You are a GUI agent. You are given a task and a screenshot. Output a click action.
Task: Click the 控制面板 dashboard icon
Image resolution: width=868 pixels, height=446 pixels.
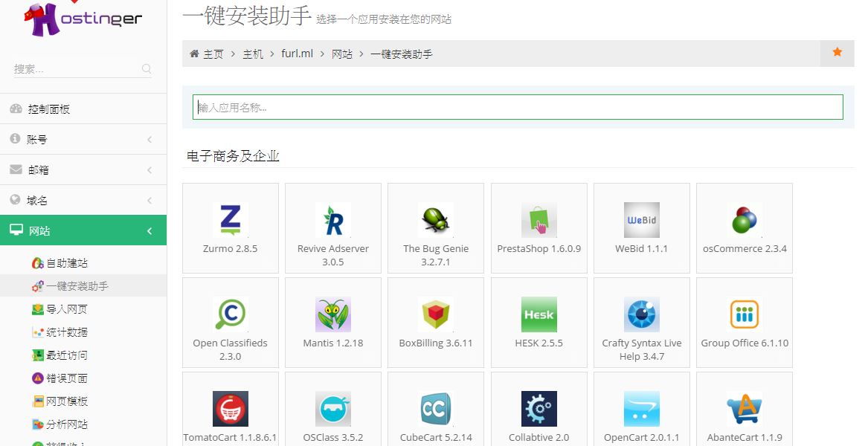(16, 109)
